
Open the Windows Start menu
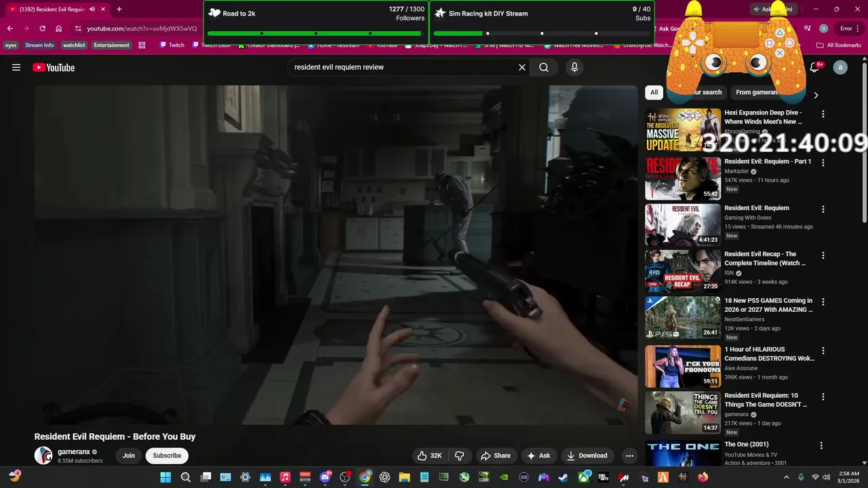pos(165,477)
